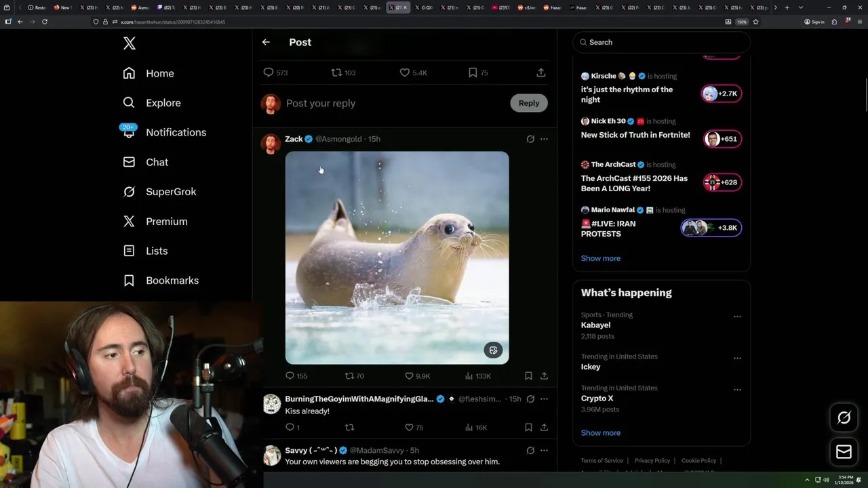
Task: Click Grok icon on Zack's reply
Action: (530, 139)
